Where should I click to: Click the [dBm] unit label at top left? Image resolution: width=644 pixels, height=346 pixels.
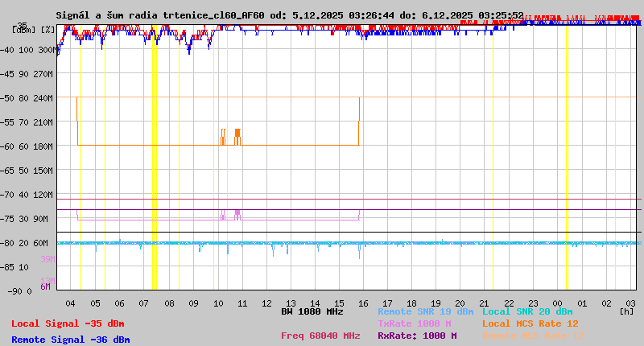(x=23, y=29)
